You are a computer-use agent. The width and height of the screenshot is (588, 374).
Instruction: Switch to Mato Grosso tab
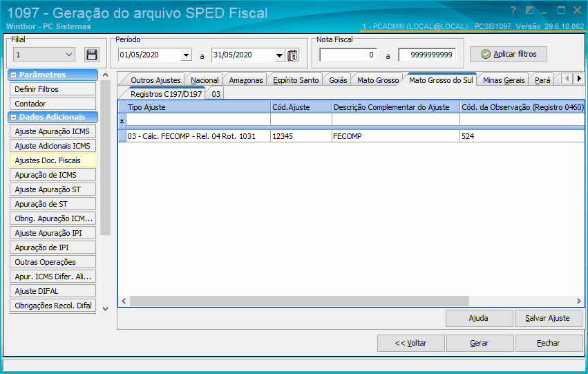point(378,80)
